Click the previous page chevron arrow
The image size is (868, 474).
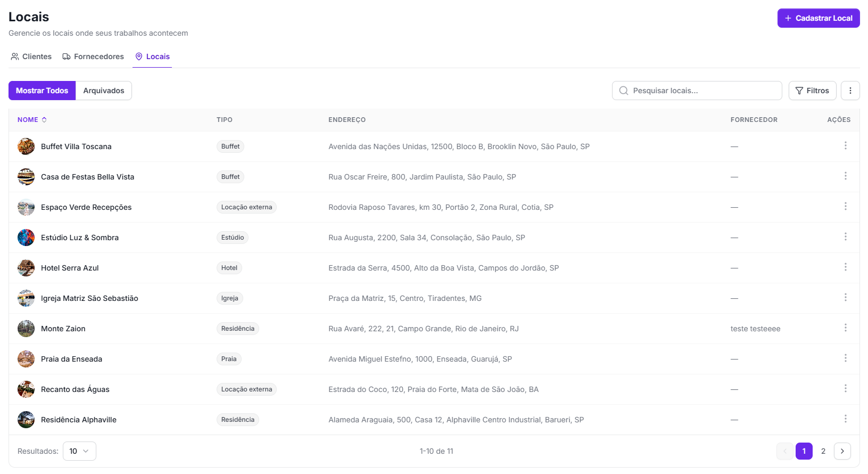coord(784,451)
